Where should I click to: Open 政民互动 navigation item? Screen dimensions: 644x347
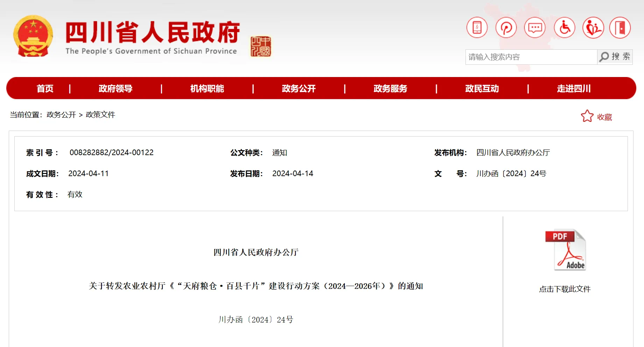(x=482, y=89)
